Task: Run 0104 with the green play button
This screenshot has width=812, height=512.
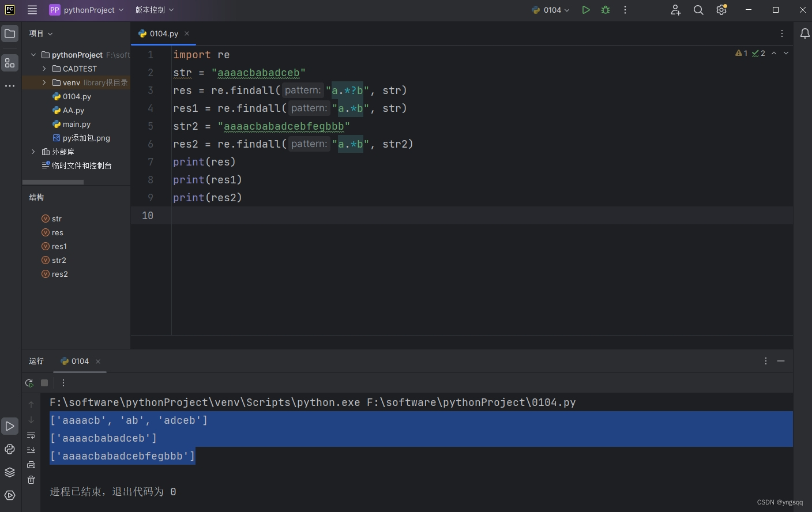Action: pyautogui.click(x=586, y=10)
